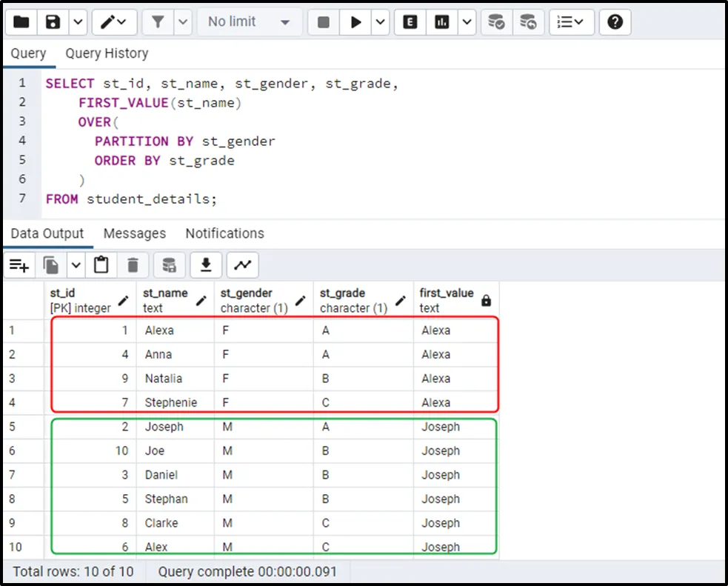Expand the Execute options dropdown arrow
This screenshot has height=586, width=728.
[380, 22]
